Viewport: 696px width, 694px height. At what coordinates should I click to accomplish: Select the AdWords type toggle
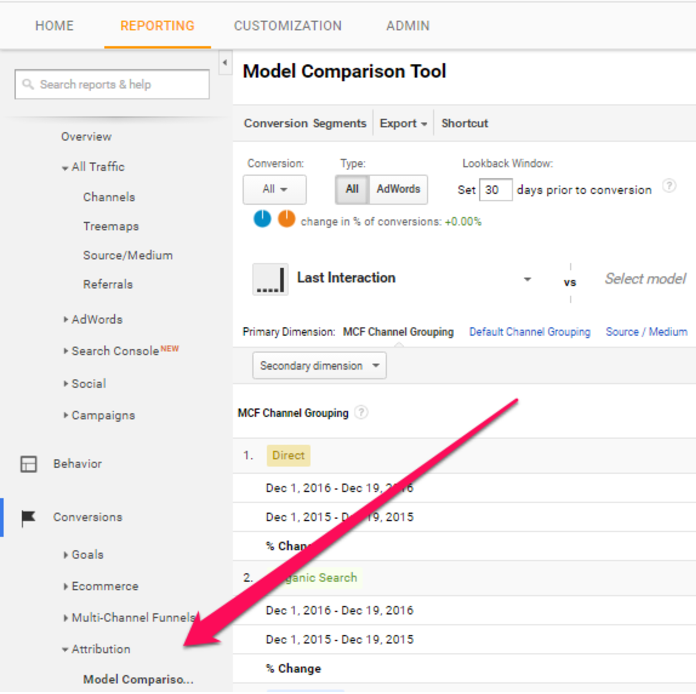398,190
